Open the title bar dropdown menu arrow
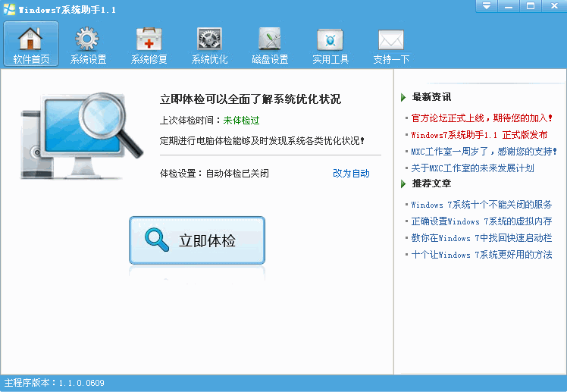 pyautogui.click(x=487, y=6)
